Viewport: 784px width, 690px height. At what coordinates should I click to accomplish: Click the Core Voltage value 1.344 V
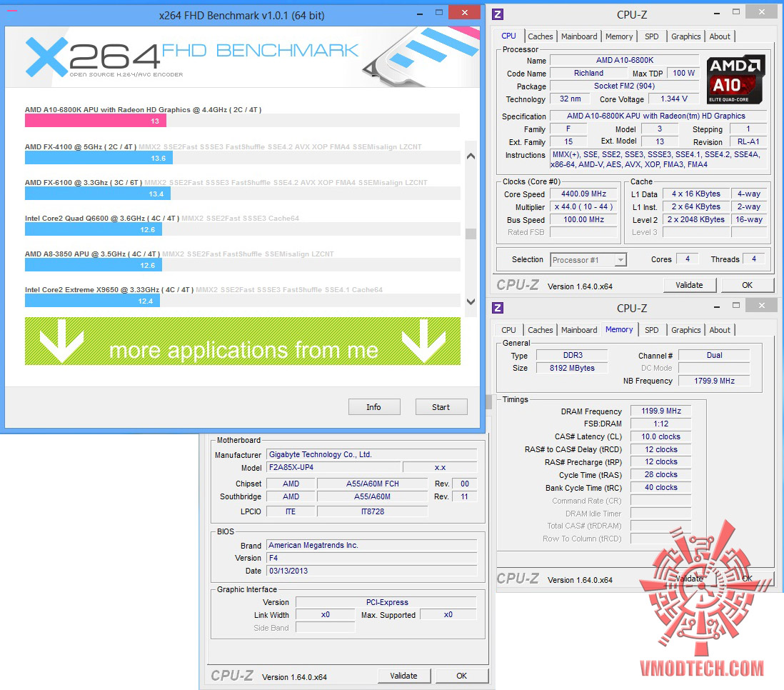pyautogui.click(x=673, y=99)
